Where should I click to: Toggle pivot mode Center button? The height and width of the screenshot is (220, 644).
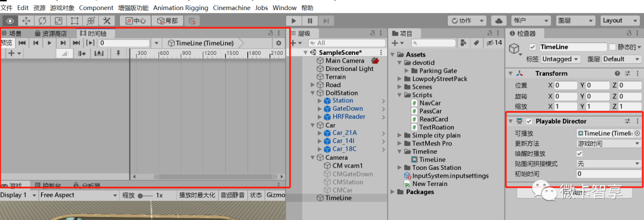tap(135, 20)
